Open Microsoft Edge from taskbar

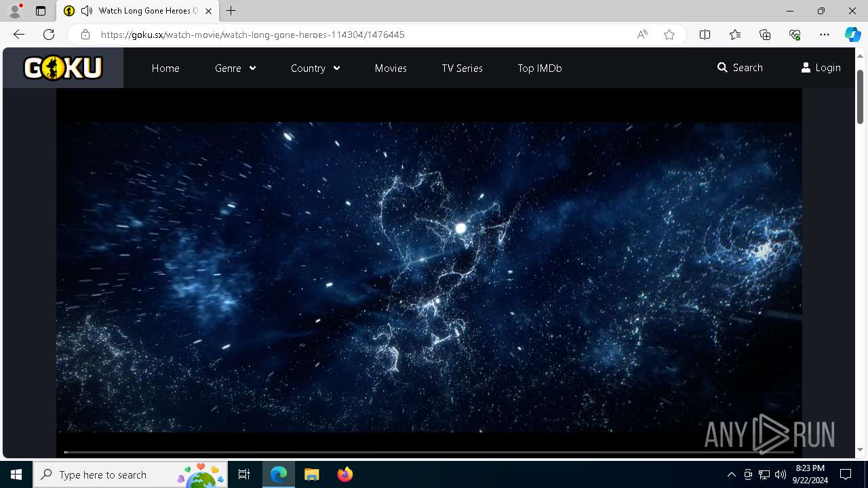pyautogui.click(x=279, y=474)
